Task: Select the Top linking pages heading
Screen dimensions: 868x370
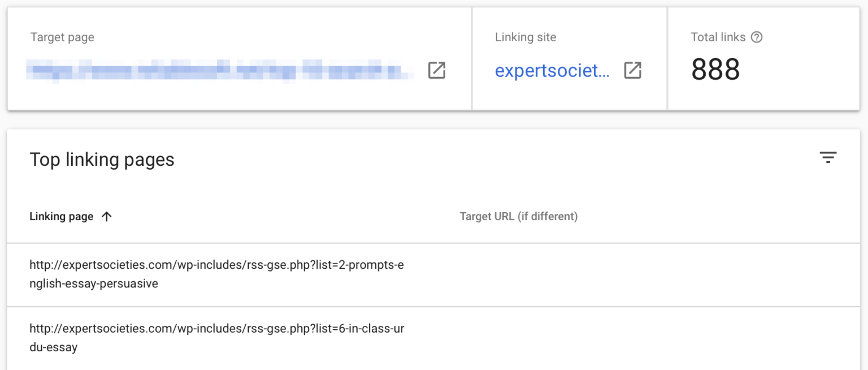Action: [102, 160]
